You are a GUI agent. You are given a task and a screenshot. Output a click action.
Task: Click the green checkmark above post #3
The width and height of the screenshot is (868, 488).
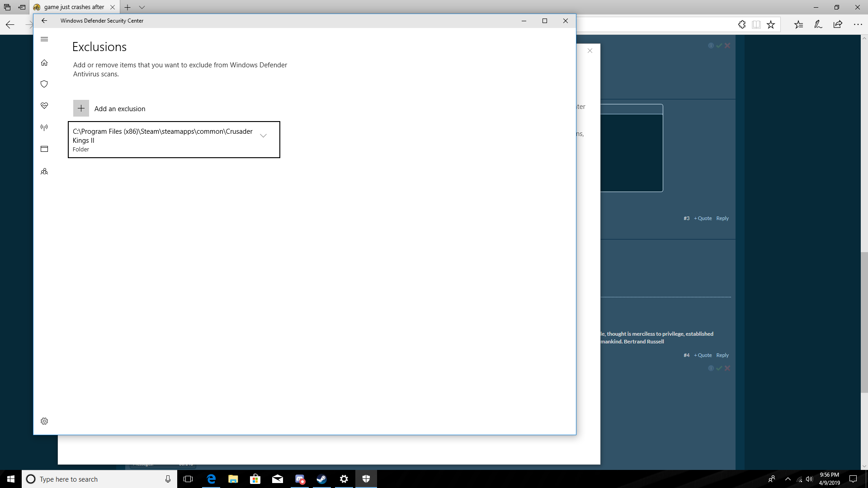click(719, 46)
